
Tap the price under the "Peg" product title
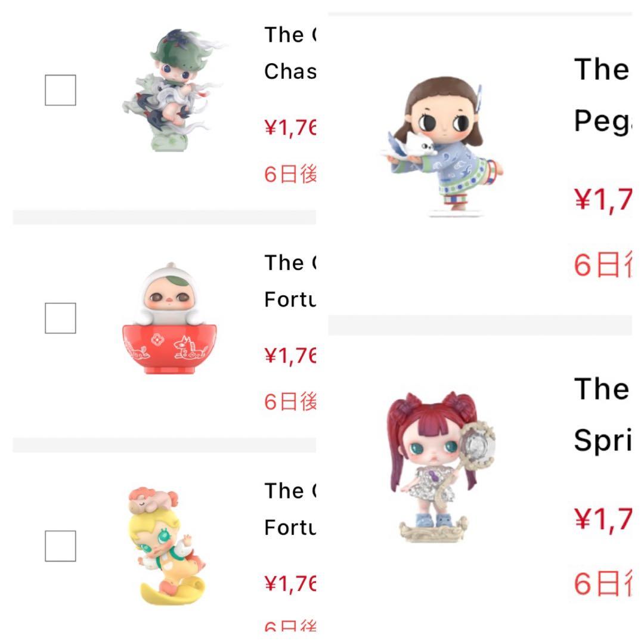[x=602, y=199]
